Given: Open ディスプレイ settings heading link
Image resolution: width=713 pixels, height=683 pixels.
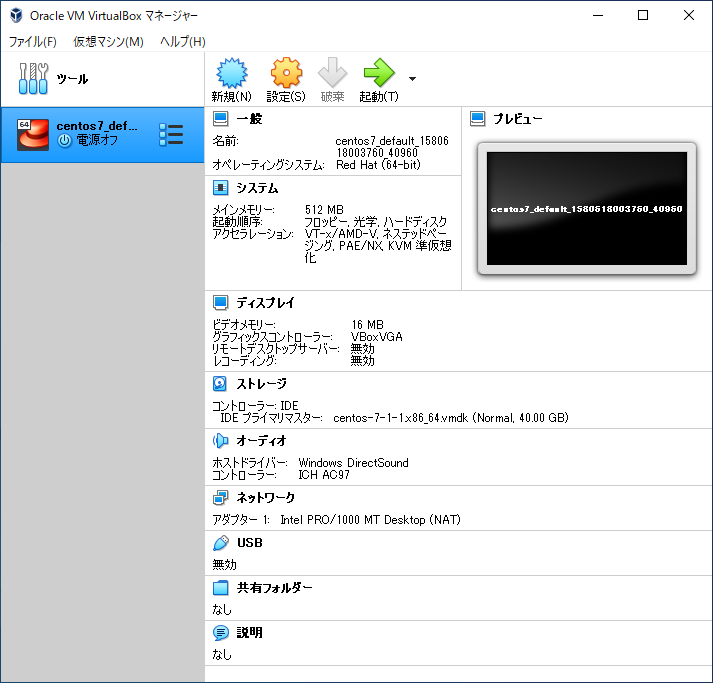Looking at the screenshot, I should click(x=266, y=302).
